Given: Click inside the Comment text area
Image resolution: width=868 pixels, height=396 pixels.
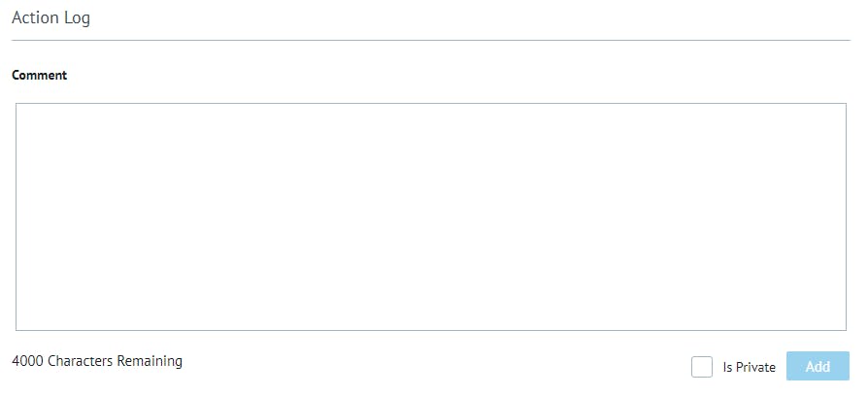Looking at the screenshot, I should coord(430,216).
